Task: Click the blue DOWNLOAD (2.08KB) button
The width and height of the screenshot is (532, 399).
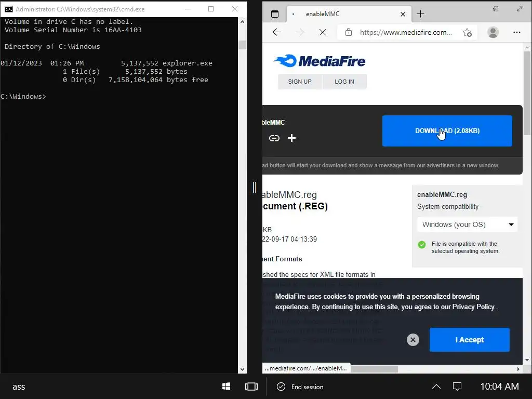Action: (447, 131)
